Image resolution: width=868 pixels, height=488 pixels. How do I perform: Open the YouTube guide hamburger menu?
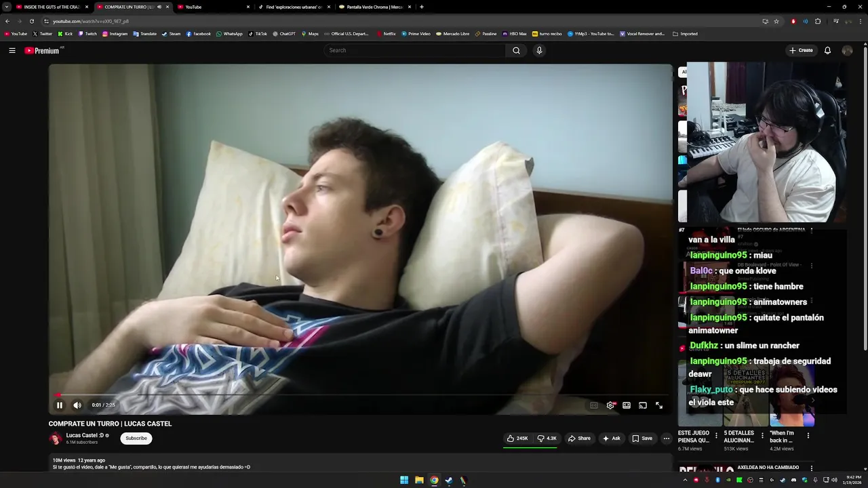coord(12,50)
